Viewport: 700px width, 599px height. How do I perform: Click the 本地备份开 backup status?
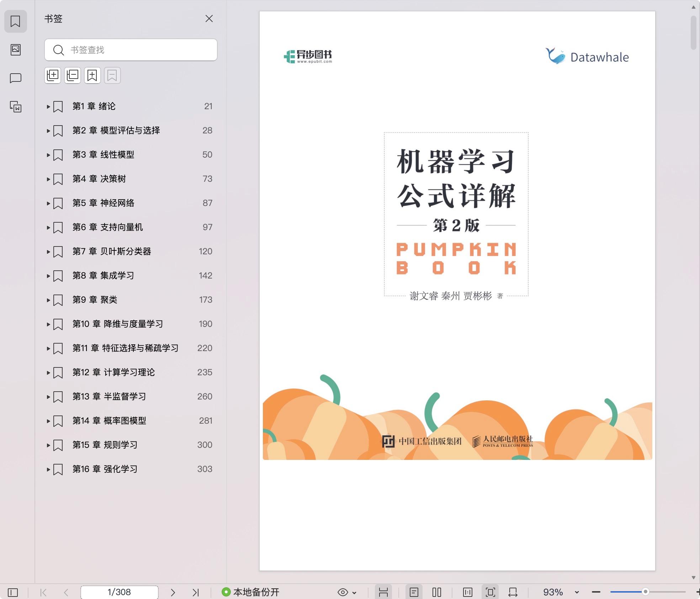[250, 592]
